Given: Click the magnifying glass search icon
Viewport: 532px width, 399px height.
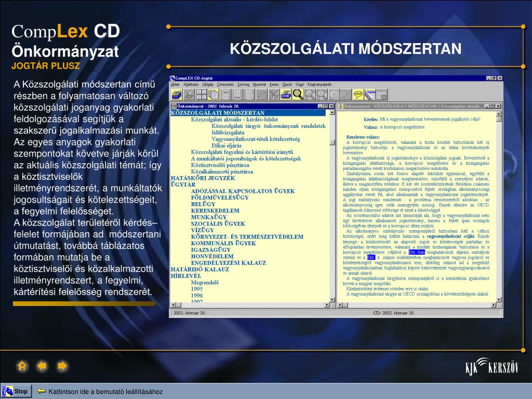Looking at the screenshot, I should pyautogui.click(x=298, y=95).
